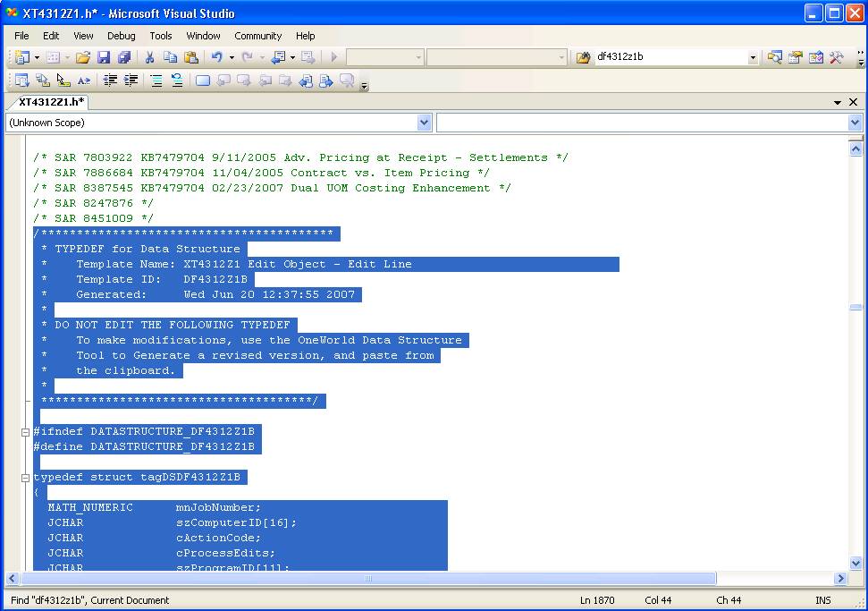Screen dimensions: 868x611
Task: Open the File menu
Action: click(21, 36)
